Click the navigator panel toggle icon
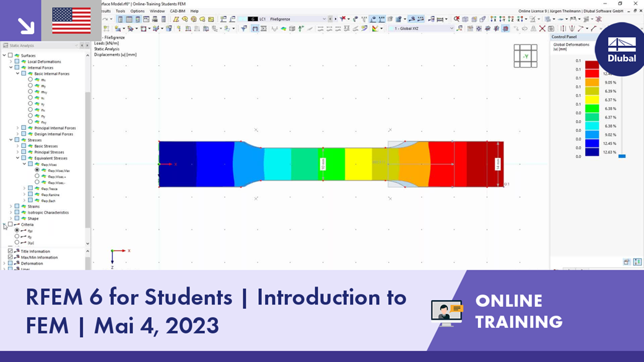The width and height of the screenshot is (644, 362). [120, 19]
